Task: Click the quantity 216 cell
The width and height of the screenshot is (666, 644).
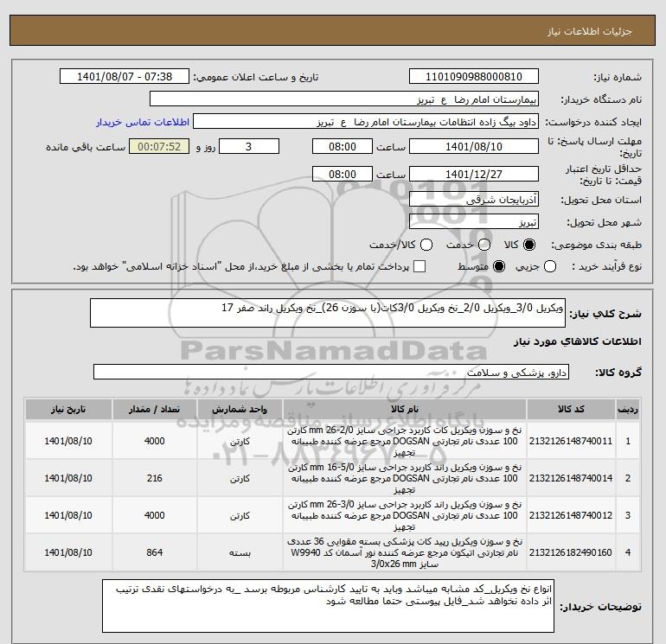Action: pos(154,478)
